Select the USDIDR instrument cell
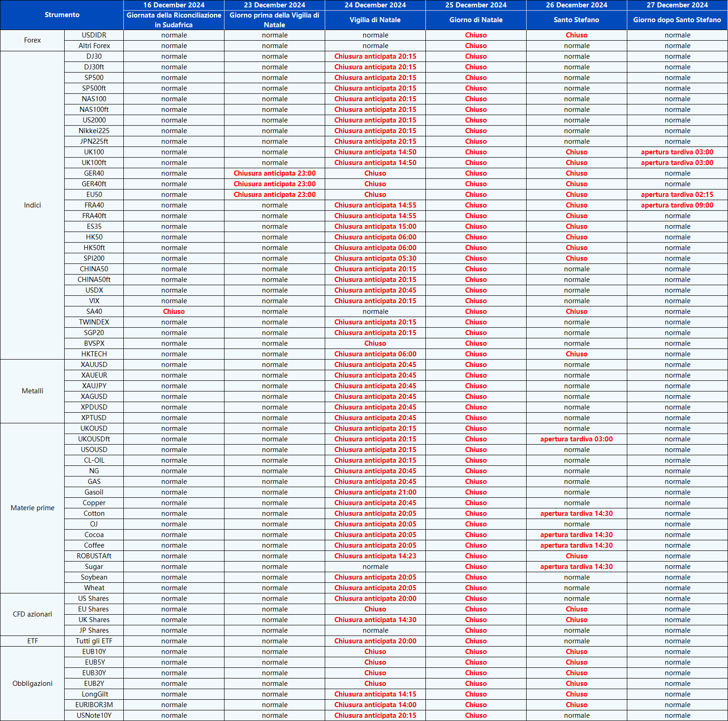 pyautogui.click(x=94, y=35)
